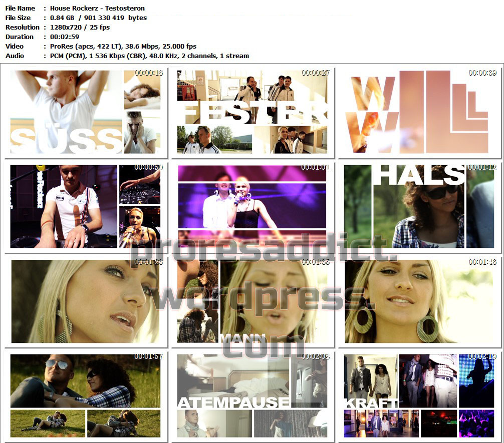Select the PCM audio info line
The height and width of the screenshot is (443, 504).
[149, 56]
